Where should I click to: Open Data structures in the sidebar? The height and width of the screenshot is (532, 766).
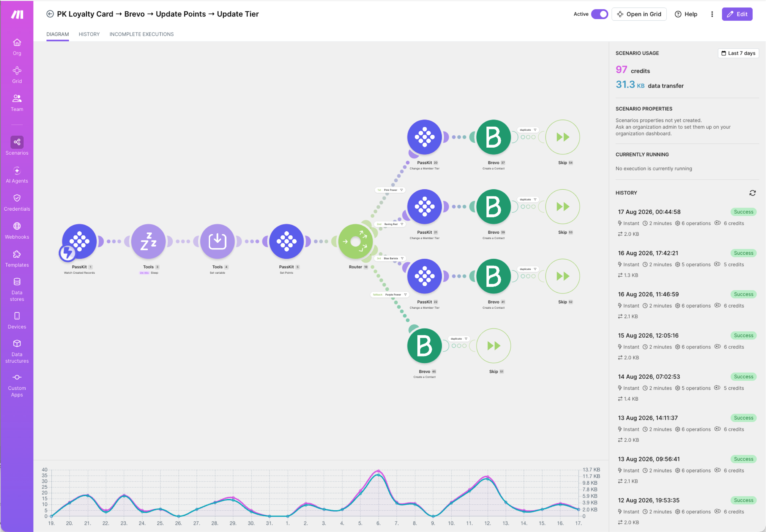pyautogui.click(x=17, y=351)
